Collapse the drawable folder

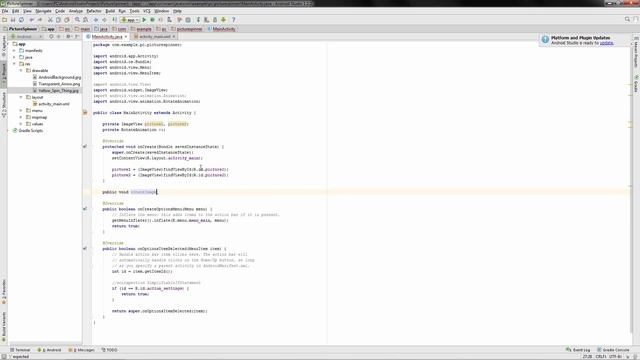click(21, 71)
